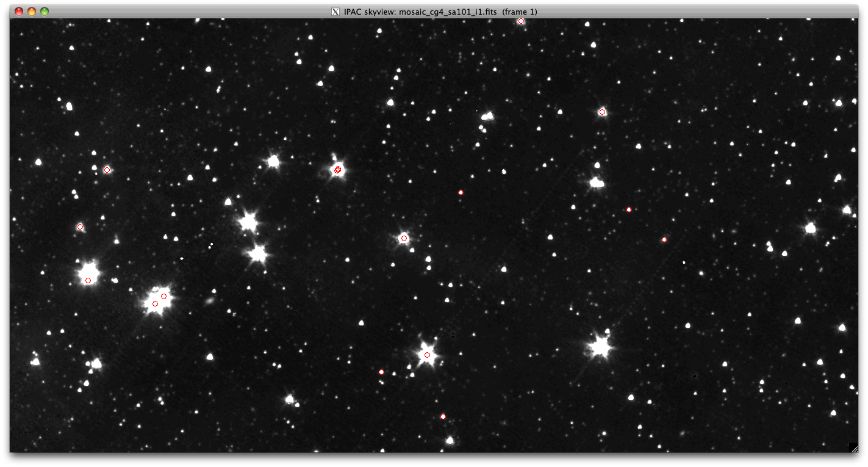Click the faint oval galaxy right of the double-marked star
Image resolution: width=868 pixels, height=467 pixels.
pos(210,301)
